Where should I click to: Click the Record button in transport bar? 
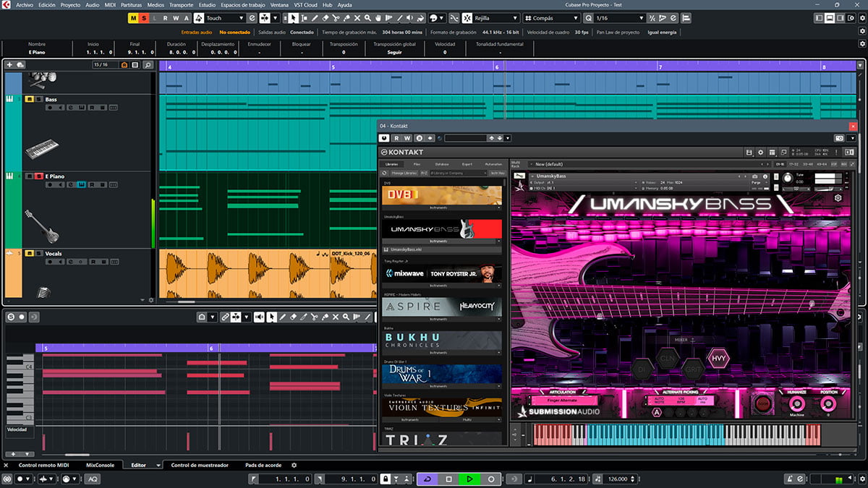[x=490, y=479]
